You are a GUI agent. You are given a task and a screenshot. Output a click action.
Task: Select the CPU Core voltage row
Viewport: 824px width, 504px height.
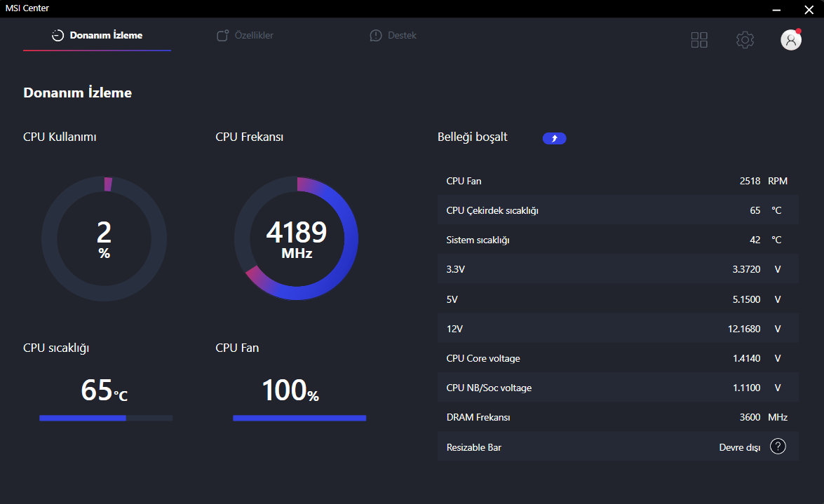(x=618, y=358)
